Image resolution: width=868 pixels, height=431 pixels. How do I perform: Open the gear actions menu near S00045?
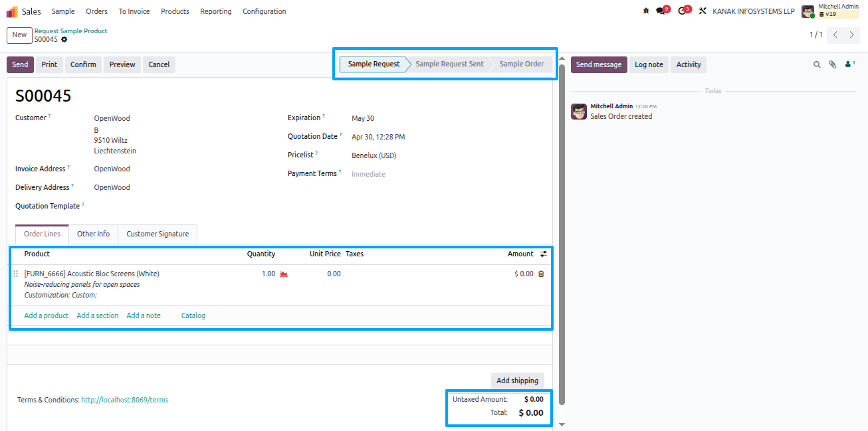(x=64, y=40)
